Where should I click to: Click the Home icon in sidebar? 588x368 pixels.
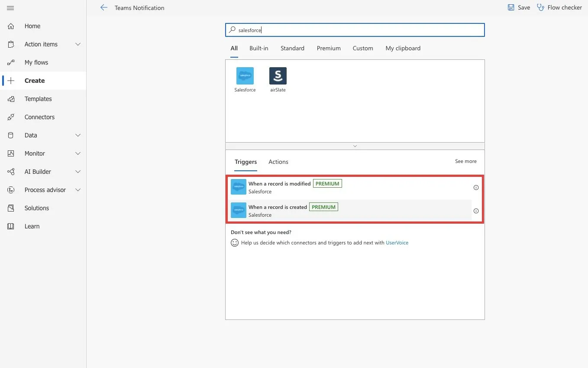pyautogui.click(x=11, y=26)
